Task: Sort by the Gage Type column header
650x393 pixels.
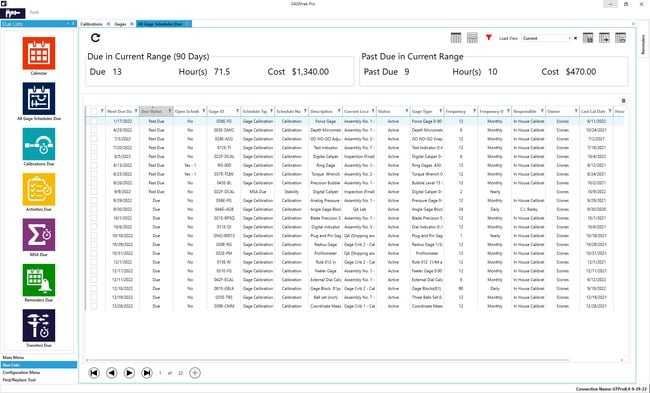Action: (422, 111)
